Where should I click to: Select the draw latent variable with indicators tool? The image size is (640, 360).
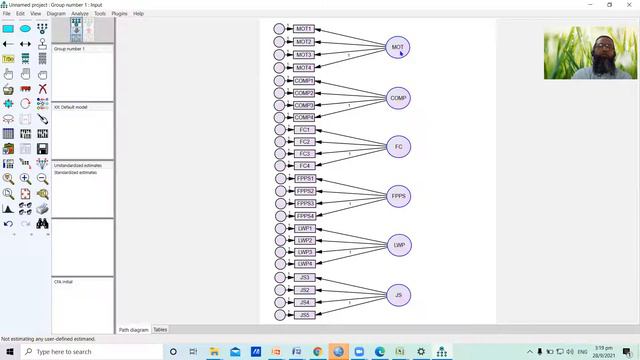42,29
